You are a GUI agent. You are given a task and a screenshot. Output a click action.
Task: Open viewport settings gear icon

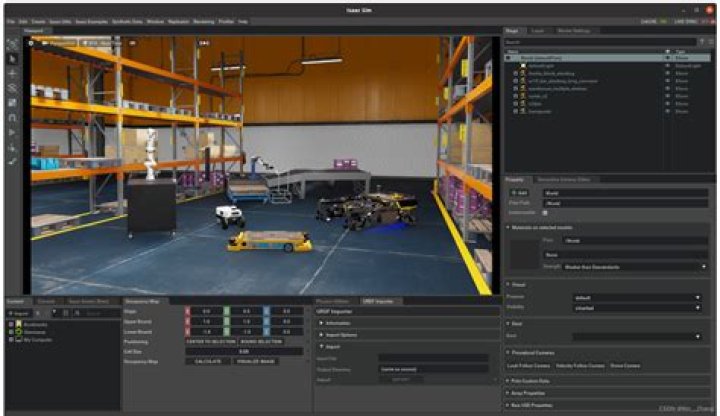(31, 43)
